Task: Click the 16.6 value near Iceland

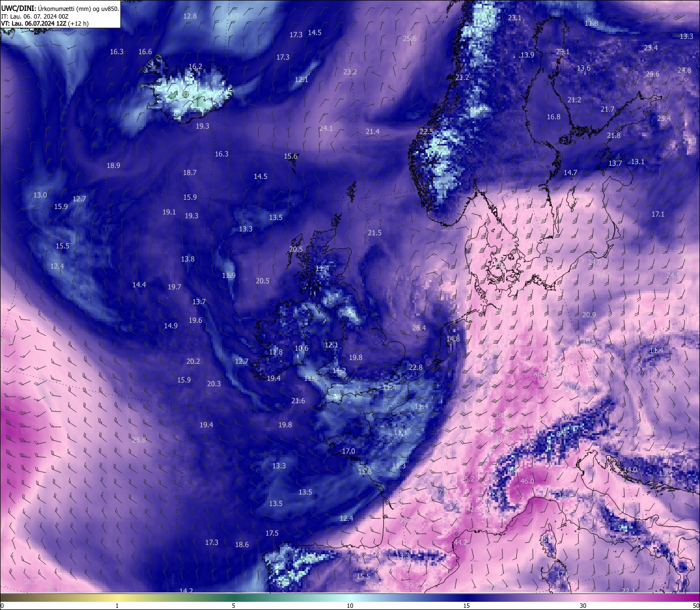Action: 145,51
